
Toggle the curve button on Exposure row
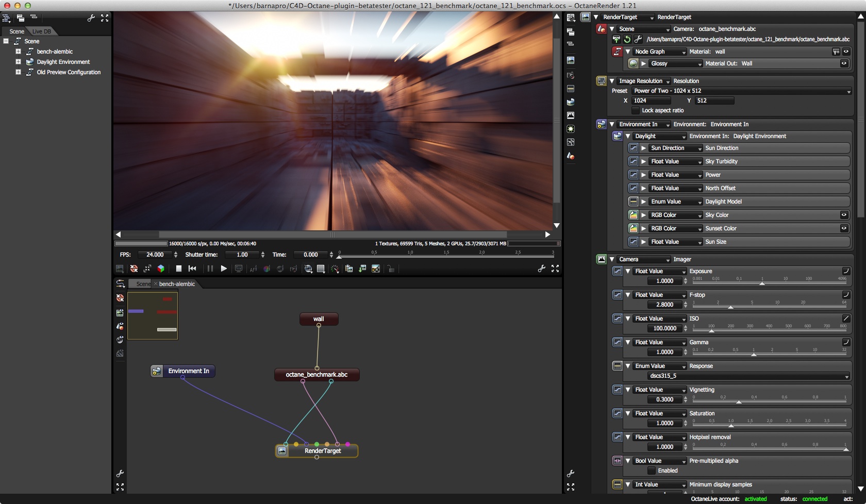(846, 271)
